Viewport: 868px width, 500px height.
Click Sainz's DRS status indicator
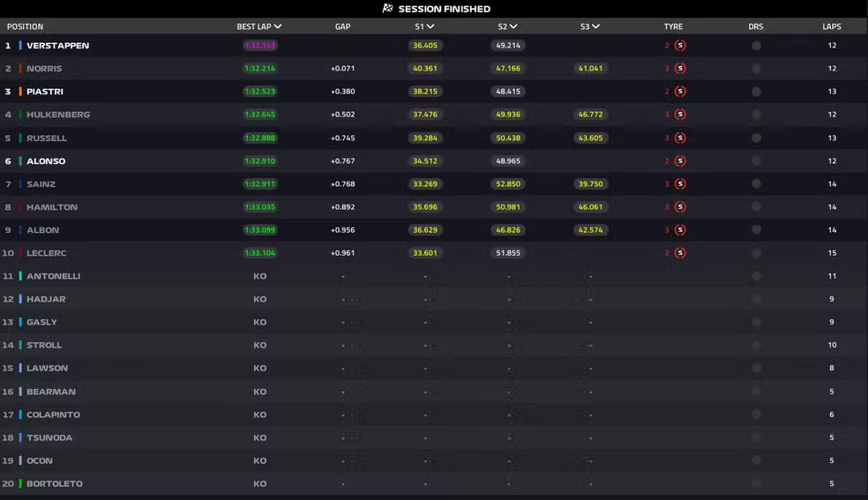756,184
